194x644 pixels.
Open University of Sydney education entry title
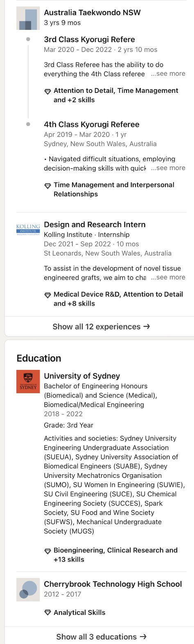tap(82, 376)
